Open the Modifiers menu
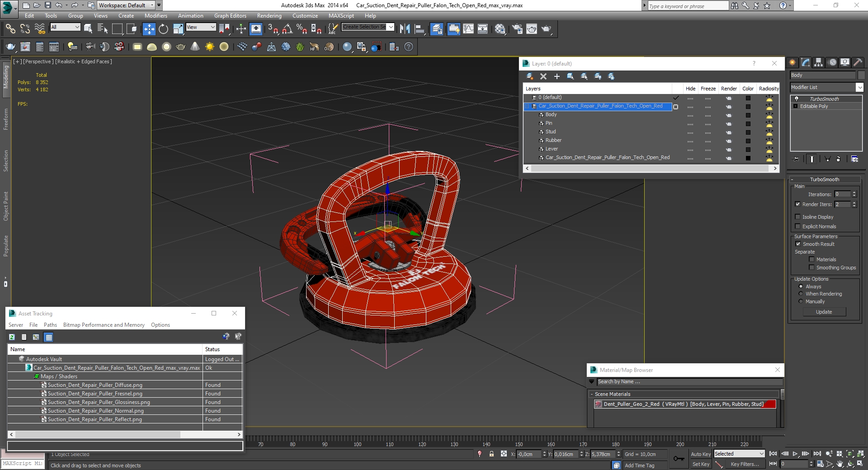The width and height of the screenshot is (868, 470). (156, 15)
